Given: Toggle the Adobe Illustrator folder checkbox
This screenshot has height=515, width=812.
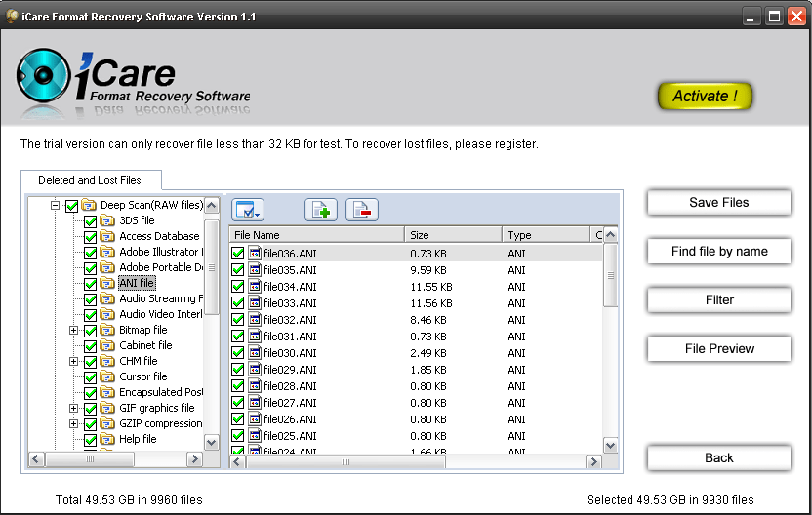Looking at the screenshot, I should [90, 253].
